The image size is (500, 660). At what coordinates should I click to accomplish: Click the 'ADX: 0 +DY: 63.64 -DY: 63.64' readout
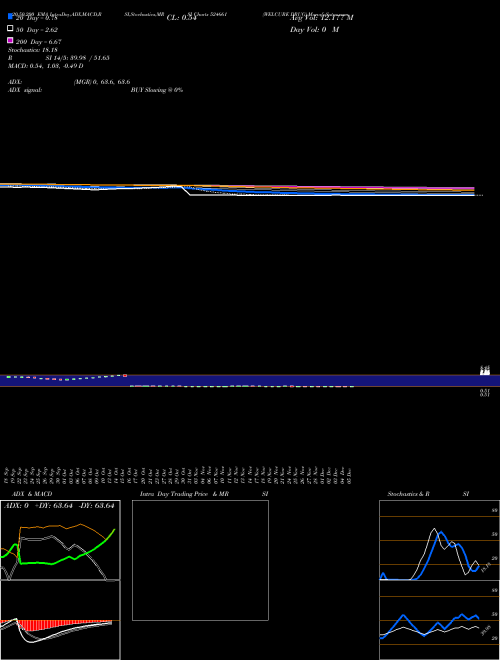(x=59, y=506)
